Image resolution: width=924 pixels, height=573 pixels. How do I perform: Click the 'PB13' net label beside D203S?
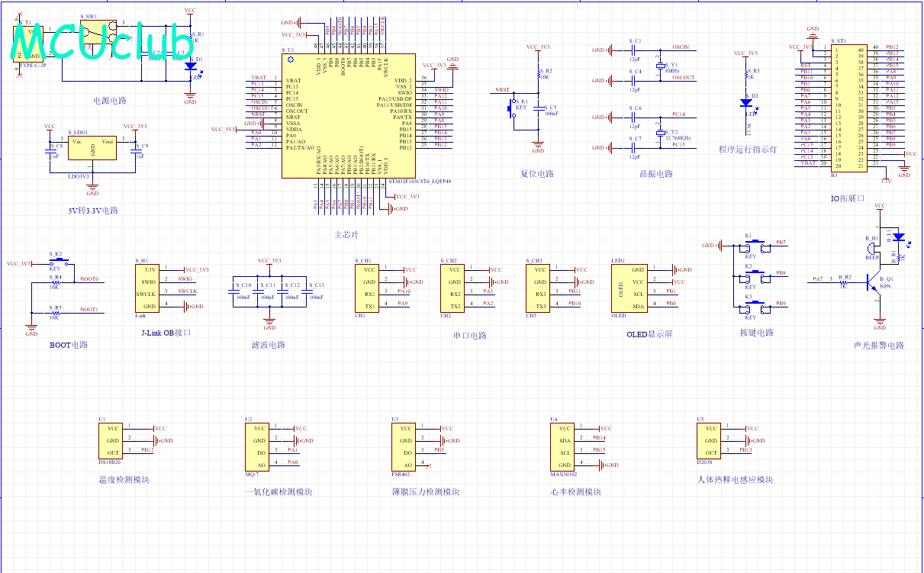745,450
